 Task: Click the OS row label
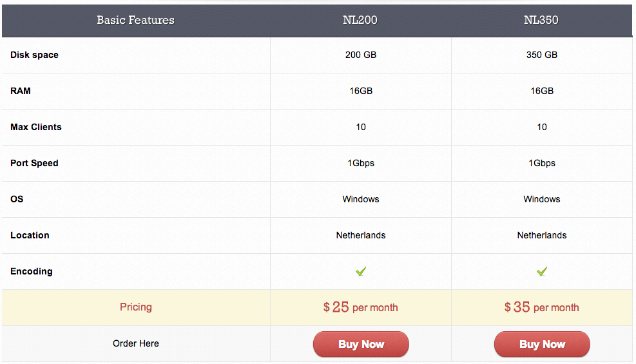point(17,199)
